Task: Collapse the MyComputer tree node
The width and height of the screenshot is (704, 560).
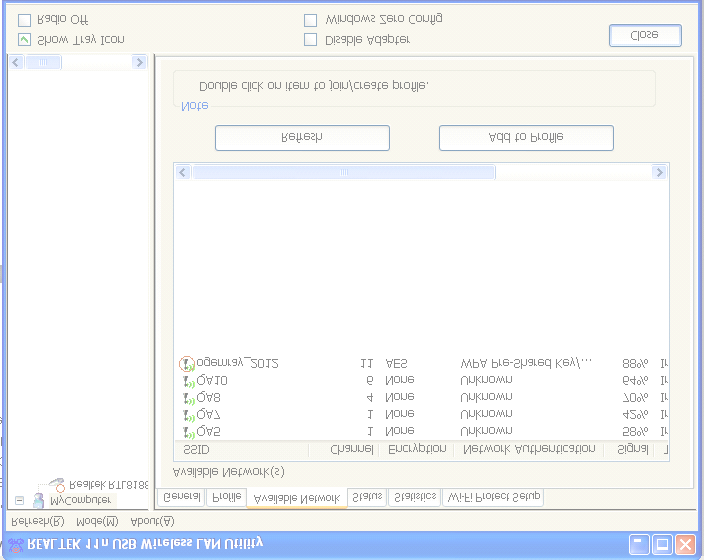Action: pyautogui.click(x=19, y=500)
